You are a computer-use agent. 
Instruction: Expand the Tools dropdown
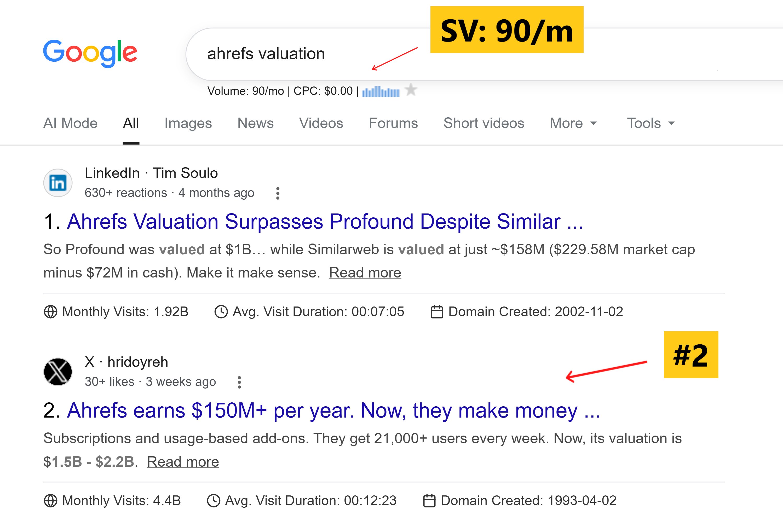pos(651,123)
